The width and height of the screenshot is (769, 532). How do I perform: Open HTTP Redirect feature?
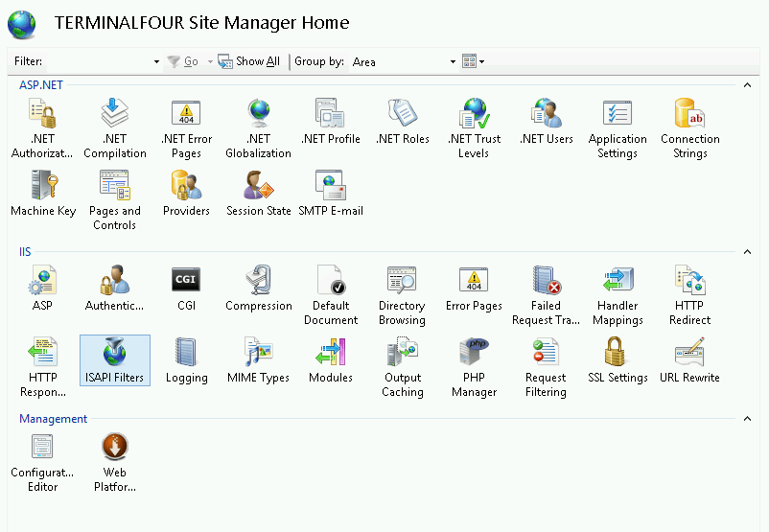tap(689, 294)
